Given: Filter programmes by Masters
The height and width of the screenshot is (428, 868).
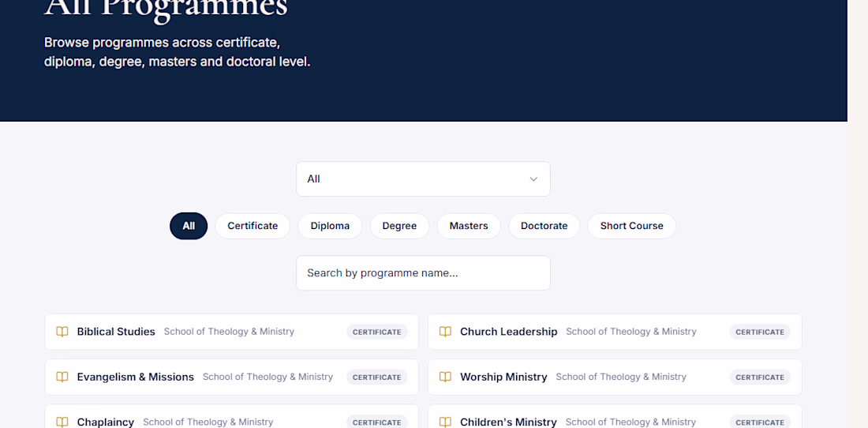Looking at the screenshot, I should (x=468, y=226).
